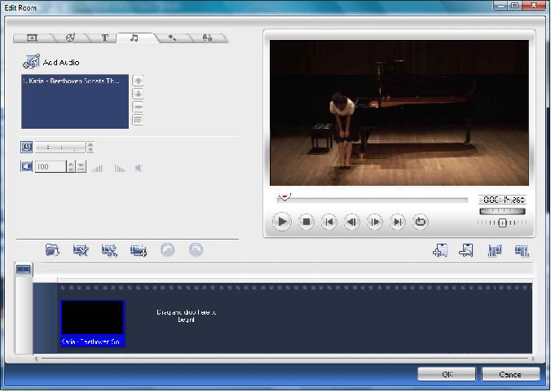Click the remove chapter icon
The image size is (551, 392).
466,250
